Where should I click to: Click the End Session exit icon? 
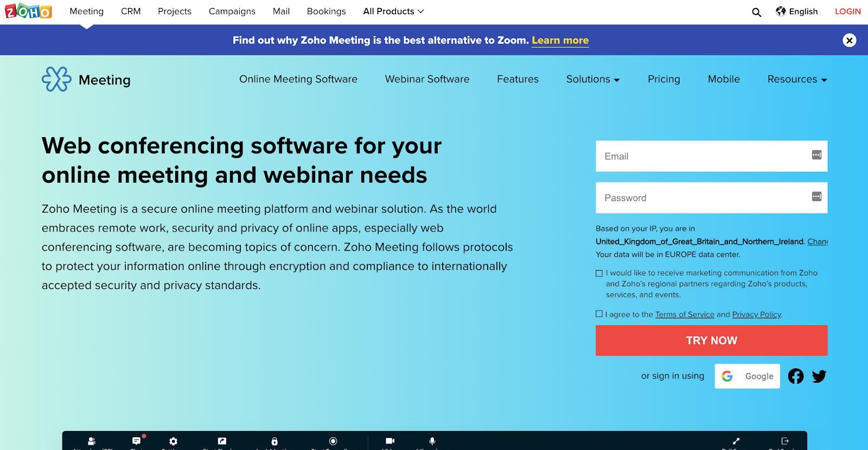[785, 441]
